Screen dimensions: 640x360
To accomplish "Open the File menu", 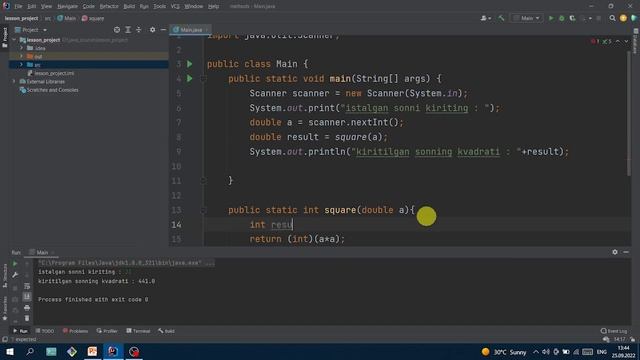I will point(18,6).
